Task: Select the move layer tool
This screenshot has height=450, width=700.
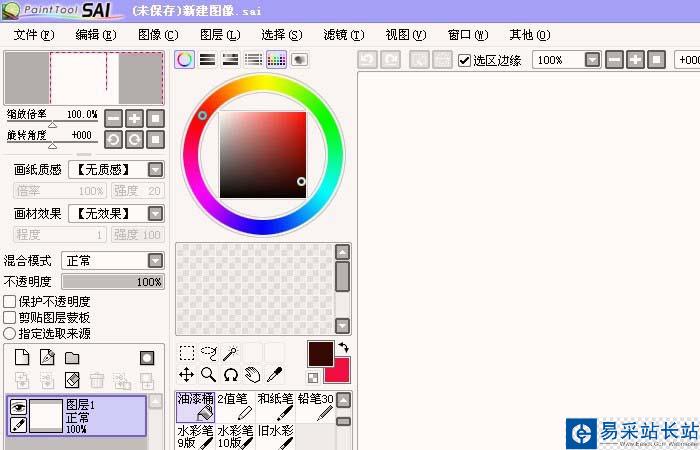Action: tap(187, 374)
